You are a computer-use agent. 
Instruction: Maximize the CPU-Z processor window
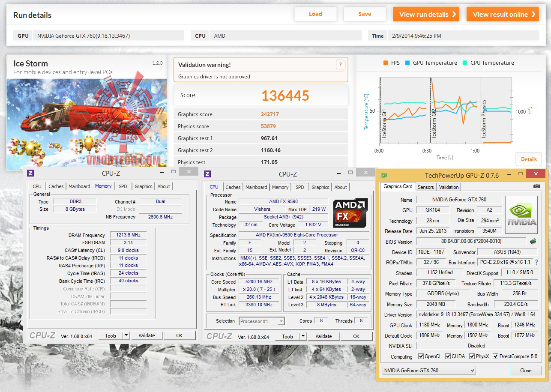(350, 172)
